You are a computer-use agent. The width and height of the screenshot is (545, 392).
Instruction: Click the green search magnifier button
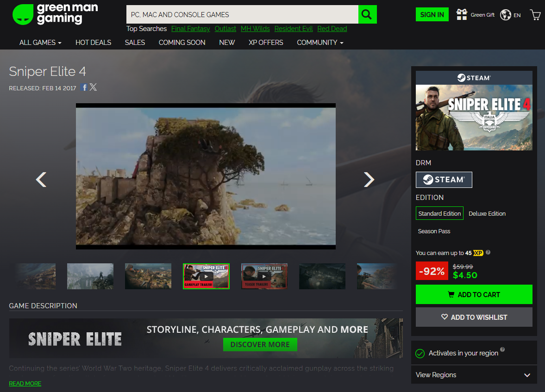367,14
